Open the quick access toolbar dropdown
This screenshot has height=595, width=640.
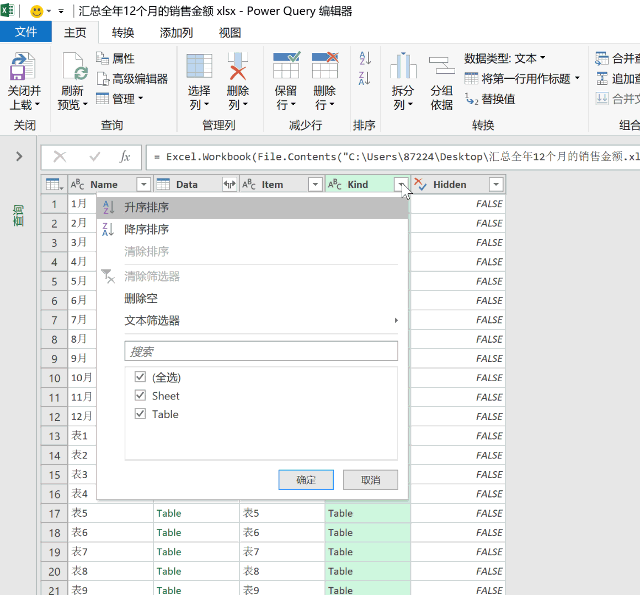tap(61, 11)
